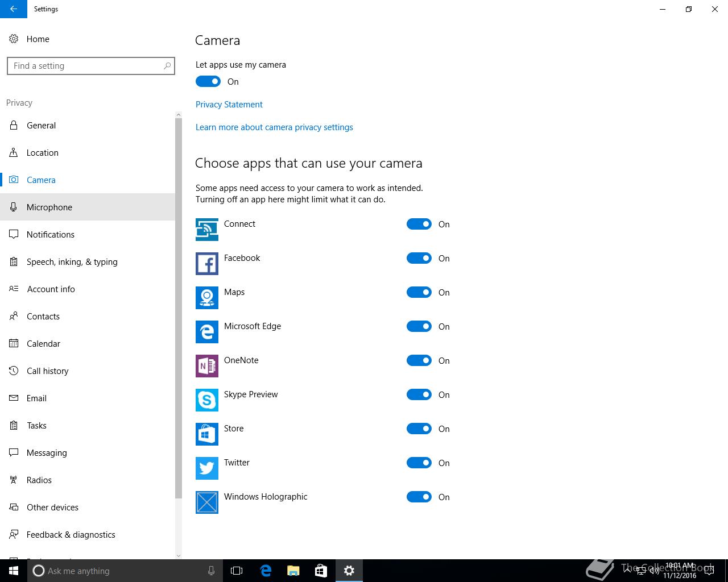This screenshot has height=582, width=728.
Task: Toggle camera access for Maps
Action: pos(419,292)
